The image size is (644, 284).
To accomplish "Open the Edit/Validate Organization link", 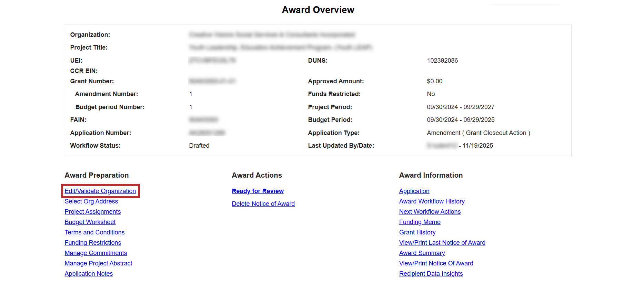I will (100, 191).
